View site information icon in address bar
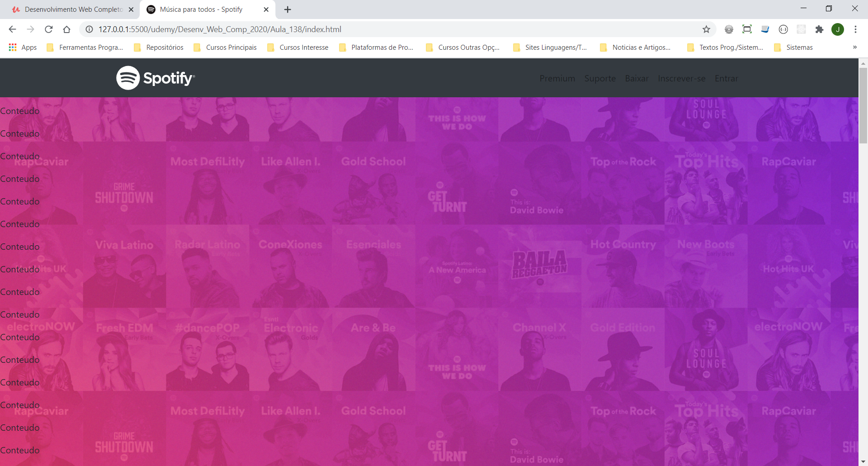The height and width of the screenshot is (466, 868). click(90, 29)
